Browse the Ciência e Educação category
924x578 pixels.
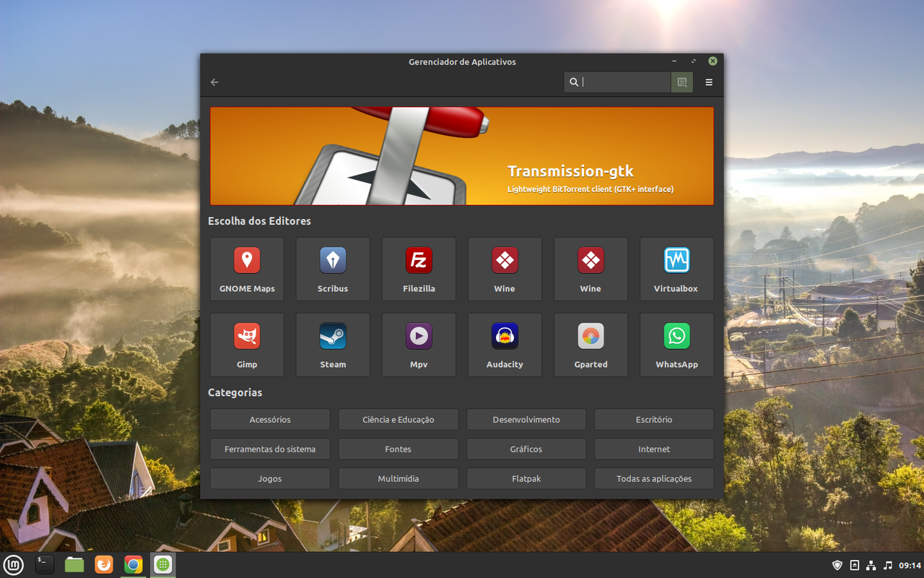pos(398,420)
